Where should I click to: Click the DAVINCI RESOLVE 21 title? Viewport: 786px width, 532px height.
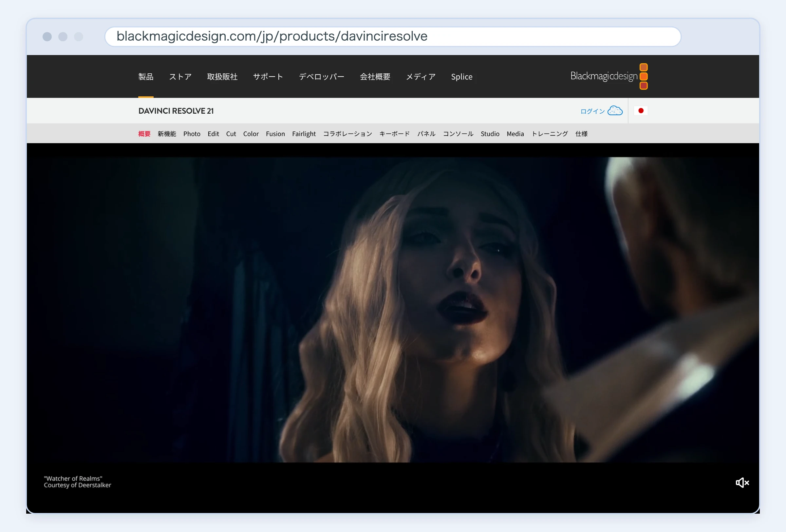(x=176, y=111)
